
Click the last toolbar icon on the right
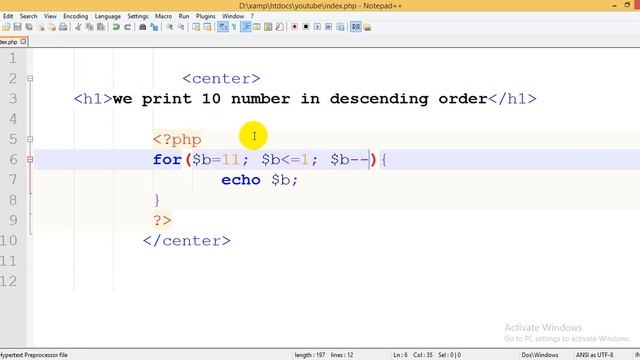click(x=367, y=27)
